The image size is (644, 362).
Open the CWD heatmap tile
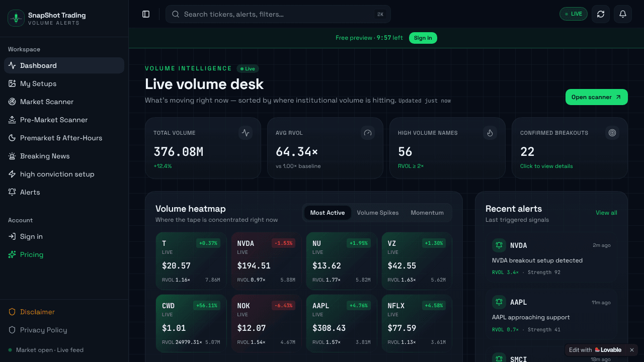191,323
